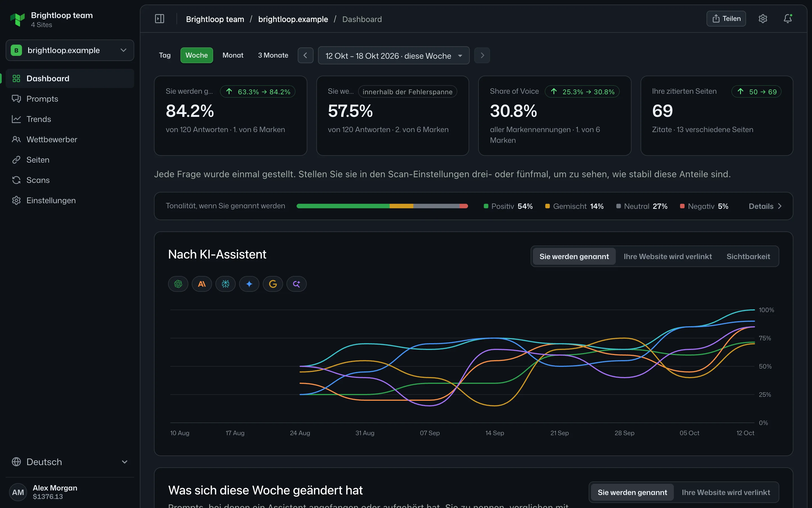Screen dimensions: 812x508
Task: Open Brightloop team breadcrumb link
Action: click(215, 19)
